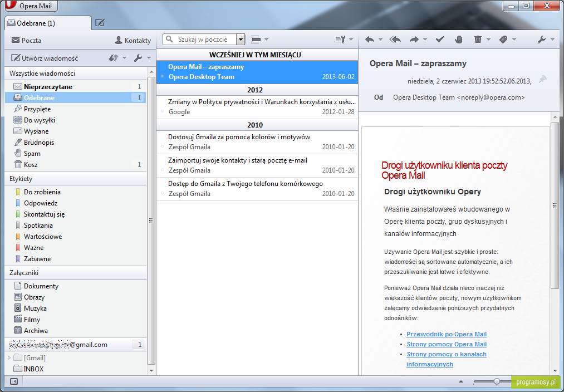Open the Wysłane folder
The image size is (564, 392).
pyautogui.click(x=76, y=131)
